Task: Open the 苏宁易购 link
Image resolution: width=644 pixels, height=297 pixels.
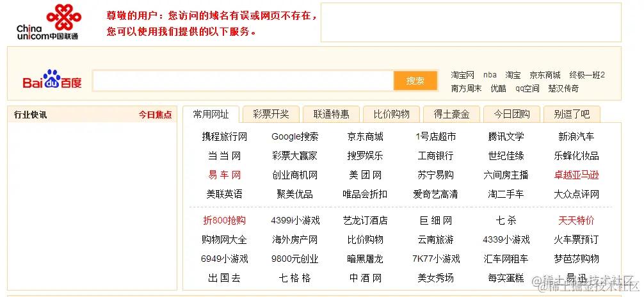Action: coord(436,175)
